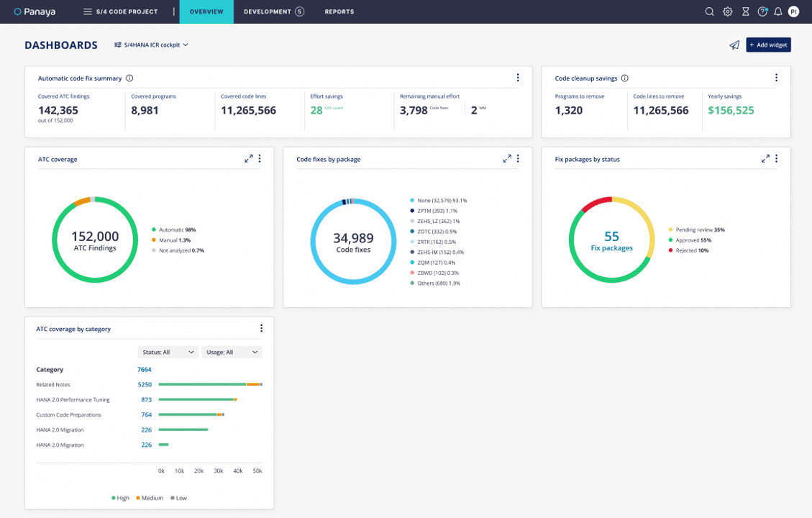Open the hamburger menu beside S/4 Code Project
The height and width of the screenshot is (518, 812).
pyautogui.click(x=88, y=12)
